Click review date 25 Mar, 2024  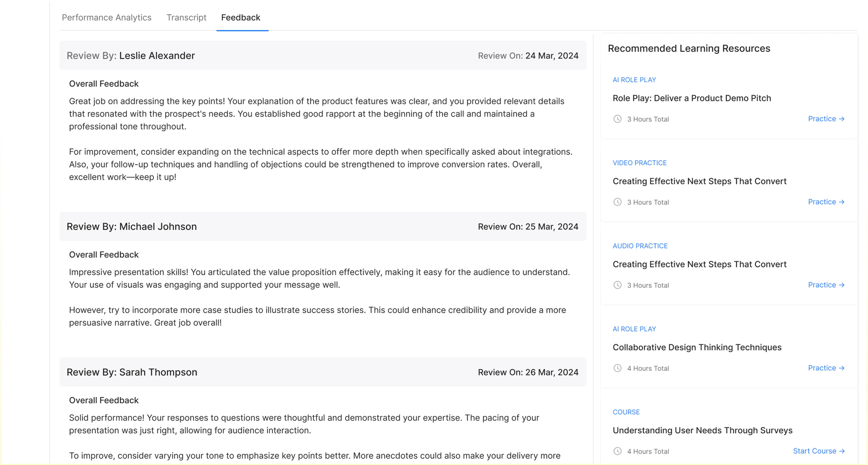click(x=552, y=226)
